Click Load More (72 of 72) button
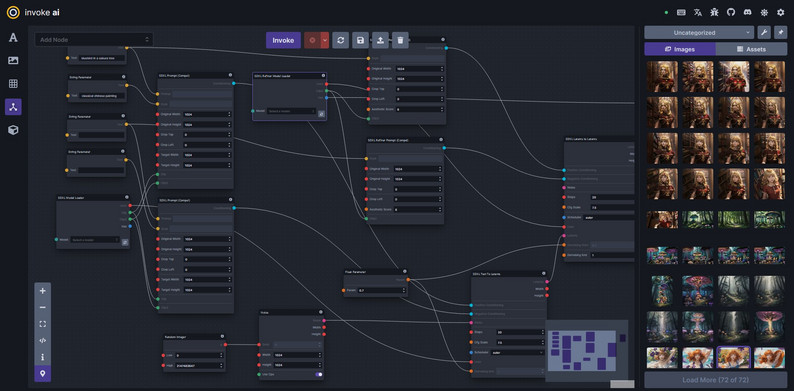This screenshot has width=794, height=391. pyautogui.click(x=716, y=380)
